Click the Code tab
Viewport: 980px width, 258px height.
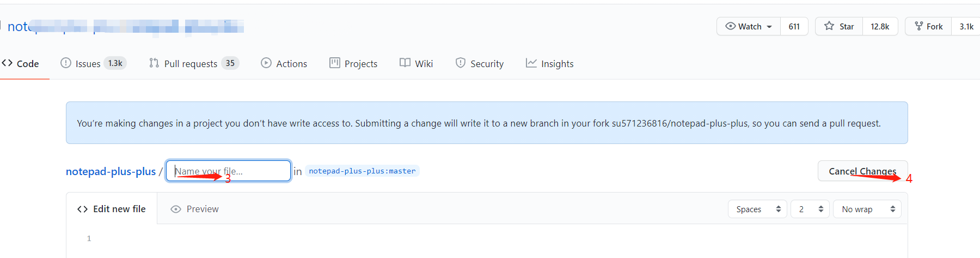21,64
